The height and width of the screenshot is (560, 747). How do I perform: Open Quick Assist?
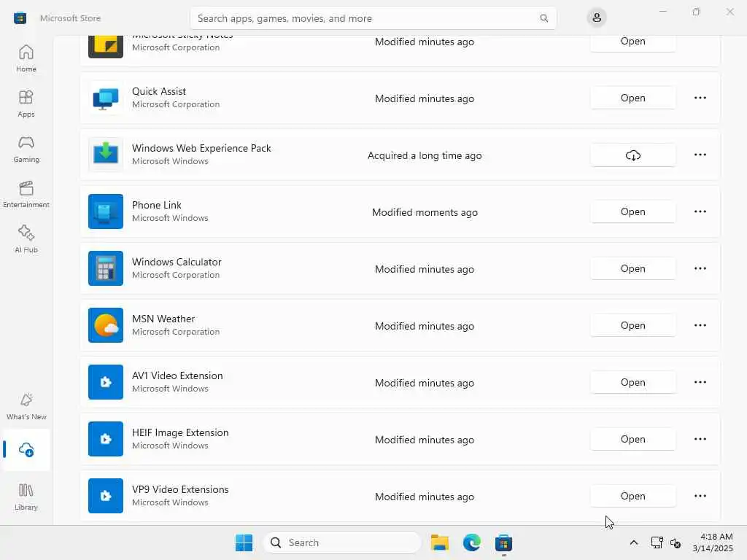pyautogui.click(x=632, y=98)
